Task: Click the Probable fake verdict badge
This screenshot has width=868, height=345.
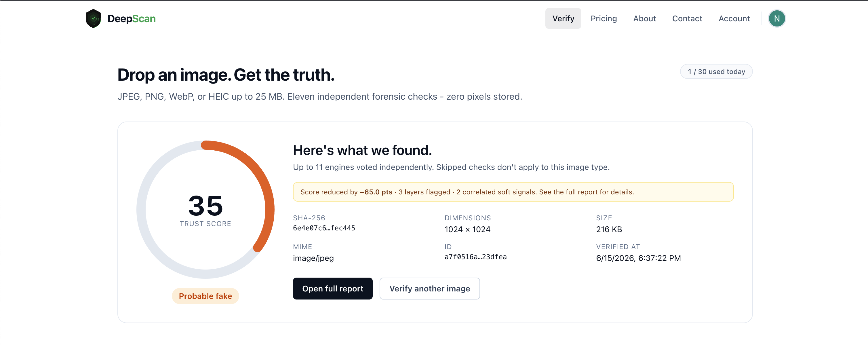Action: [x=205, y=296]
